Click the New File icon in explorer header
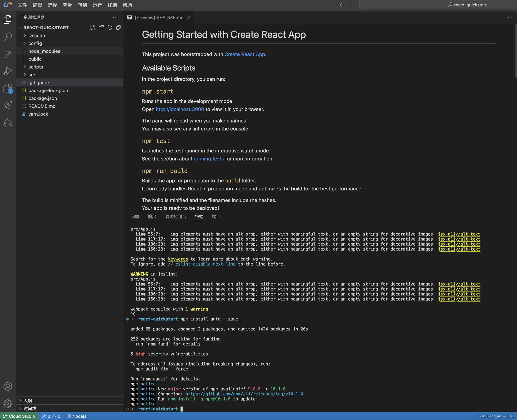The image size is (517, 420). [x=93, y=28]
